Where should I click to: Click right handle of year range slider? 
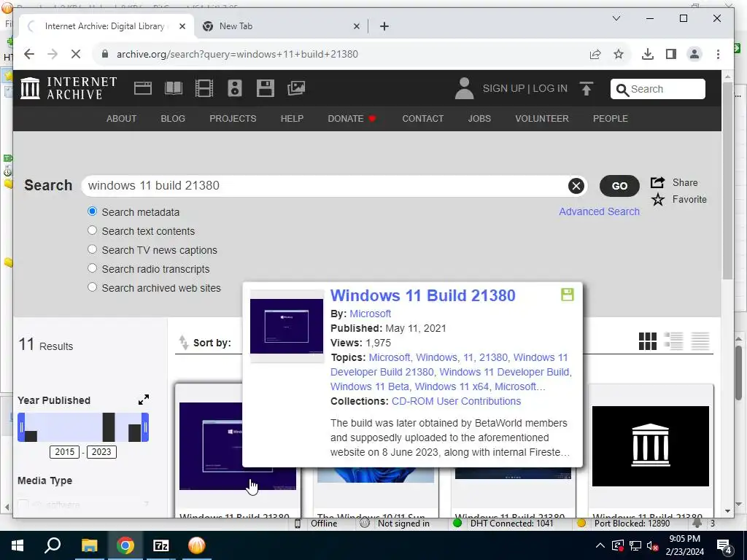click(145, 427)
